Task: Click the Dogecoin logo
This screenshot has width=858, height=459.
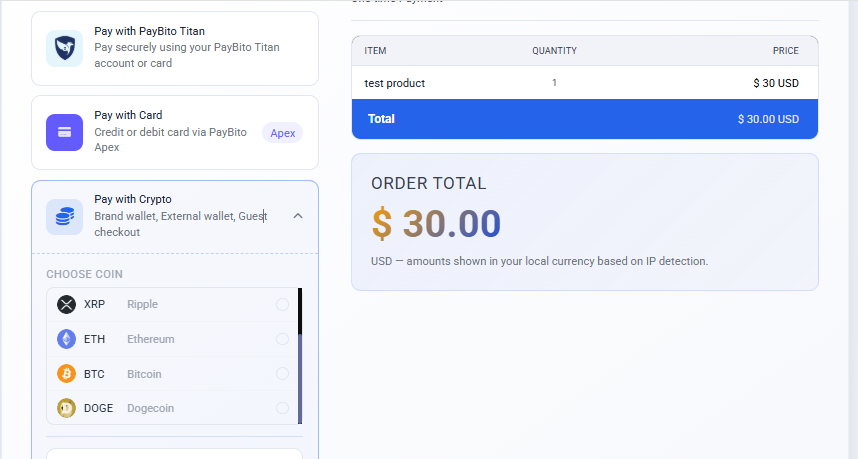Action: [x=67, y=408]
